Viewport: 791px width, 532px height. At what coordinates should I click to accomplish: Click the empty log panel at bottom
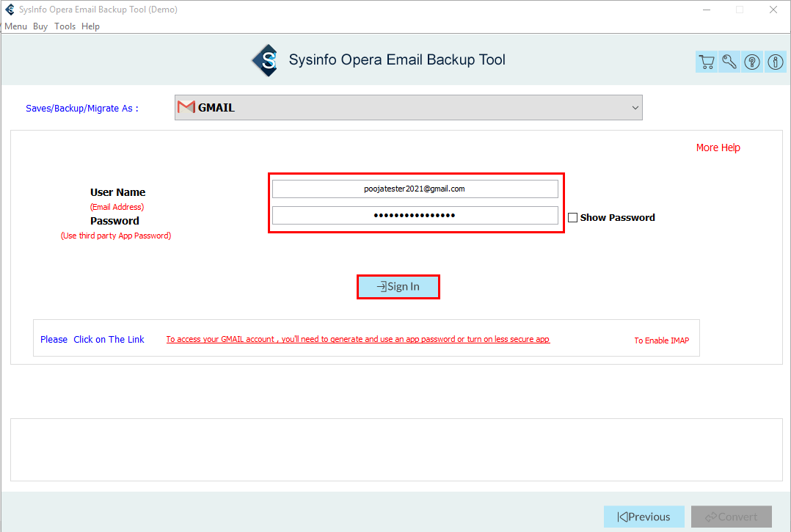tap(396, 450)
